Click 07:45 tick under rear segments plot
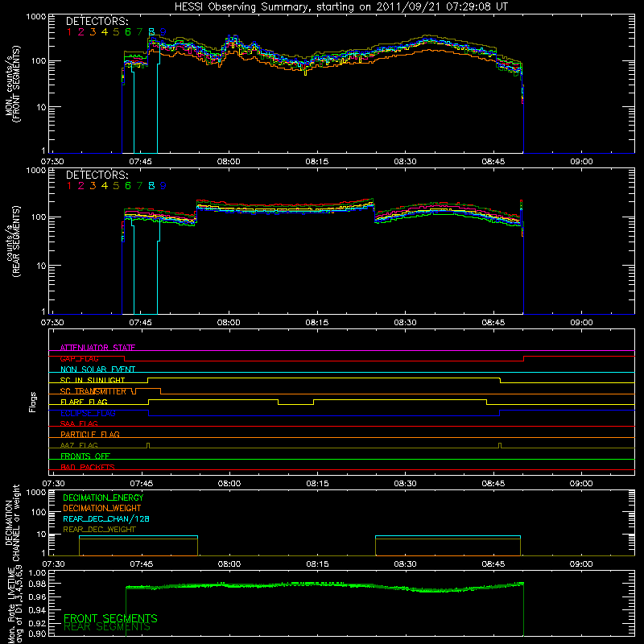 coord(140,323)
